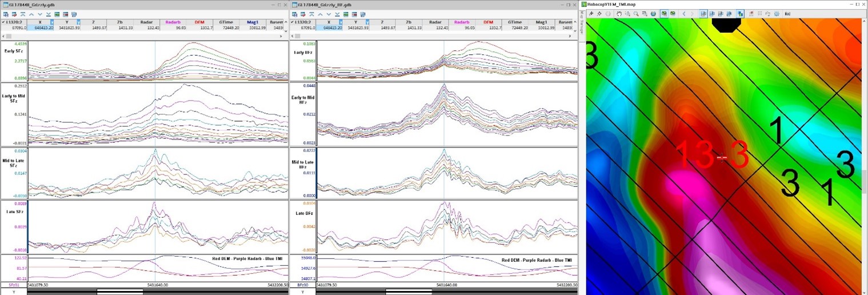Click Early BFz profile label
The width and height of the screenshot is (868, 295).
tap(303, 52)
